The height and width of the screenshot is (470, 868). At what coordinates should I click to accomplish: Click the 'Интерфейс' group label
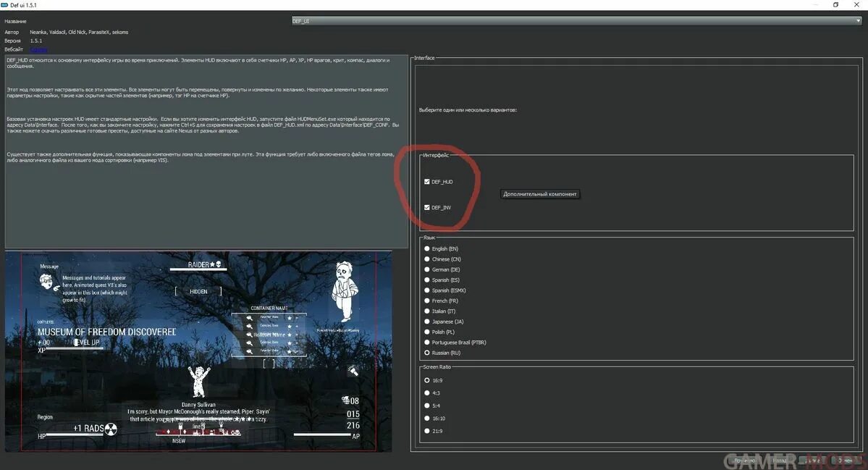point(436,155)
